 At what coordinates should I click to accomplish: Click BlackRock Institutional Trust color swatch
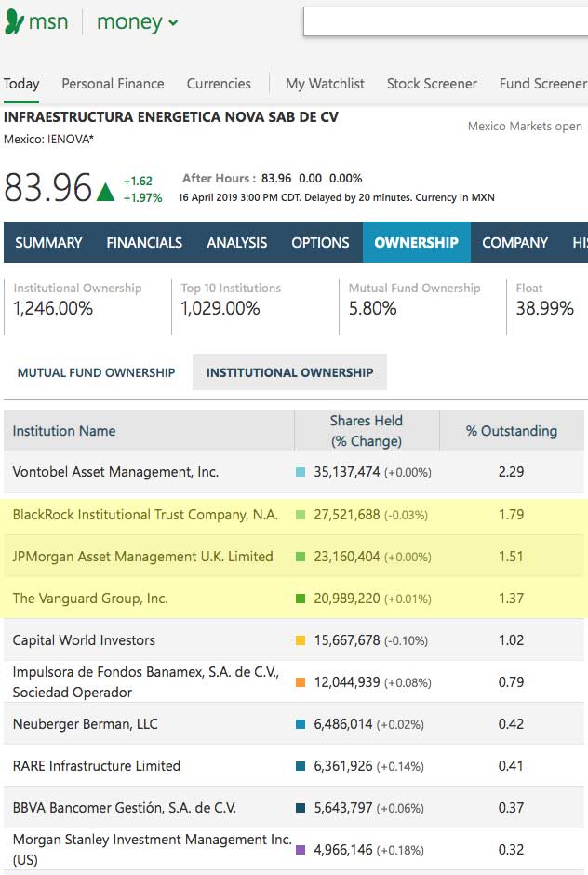(x=301, y=515)
